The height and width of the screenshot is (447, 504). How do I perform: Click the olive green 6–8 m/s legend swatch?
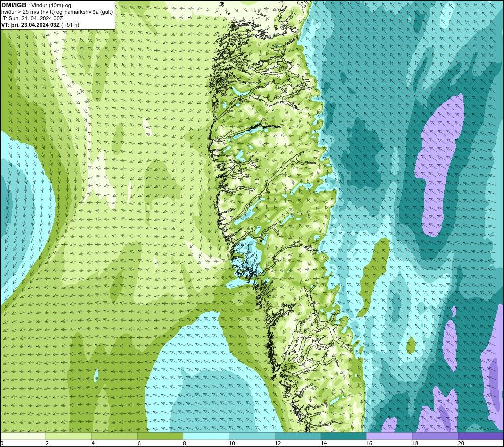(160, 436)
